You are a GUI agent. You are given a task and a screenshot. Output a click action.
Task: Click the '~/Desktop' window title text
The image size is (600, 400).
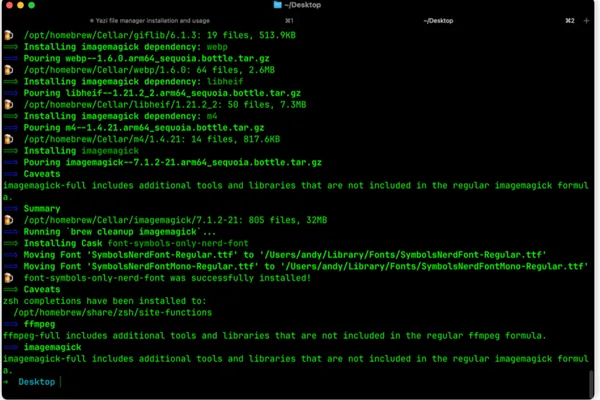click(x=302, y=5)
